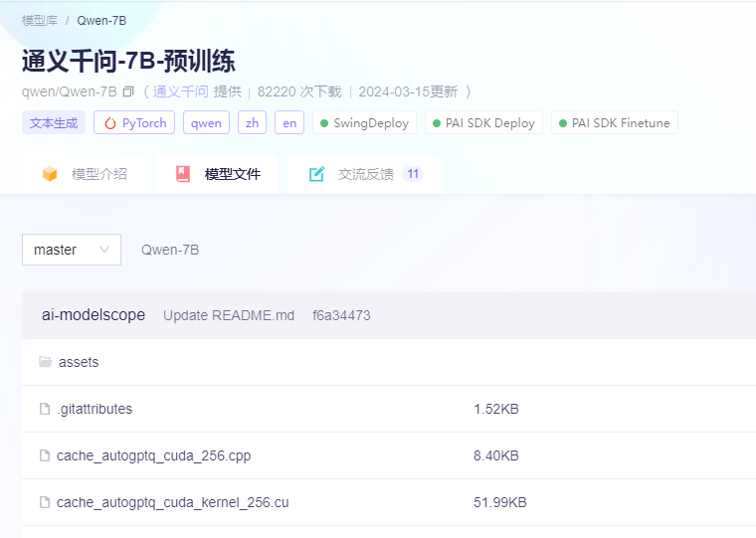The height and width of the screenshot is (538, 756).
Task: Copy the qwen/Qwen-7B model ID icon
Action: [128, 91]
